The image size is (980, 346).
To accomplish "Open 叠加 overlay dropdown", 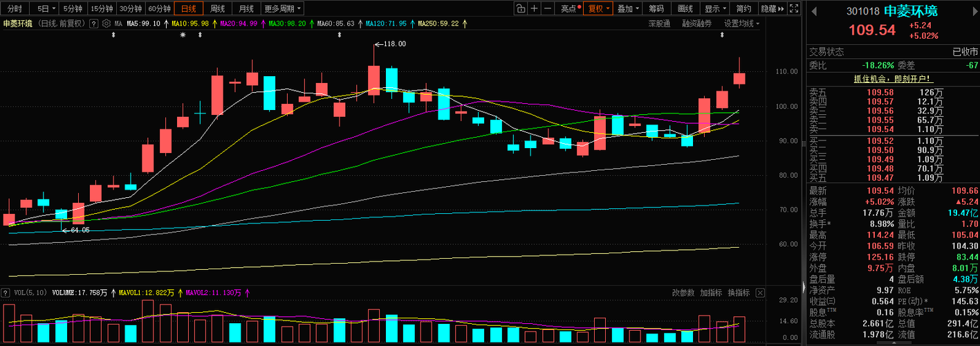I will coord(628,9).
